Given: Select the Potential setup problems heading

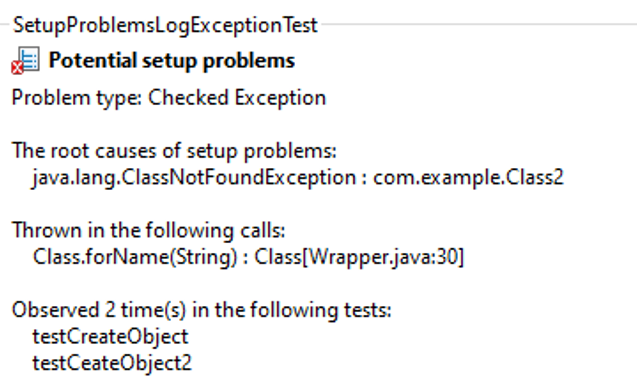Looking at the screenshot, I should tap(171, 61).
